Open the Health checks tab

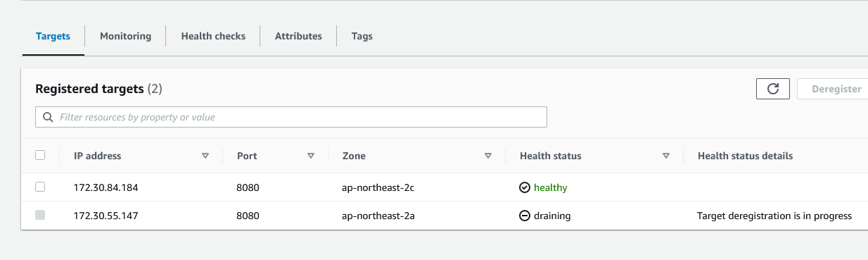[213, 36]
